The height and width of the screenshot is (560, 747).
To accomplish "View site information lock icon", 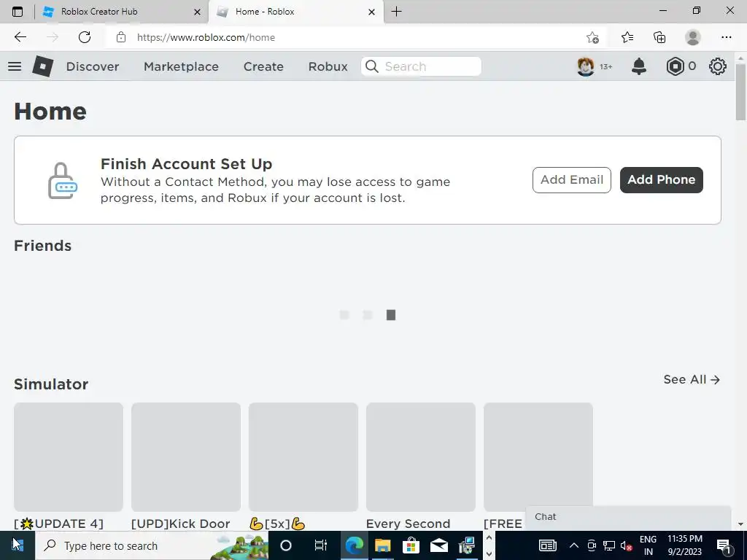I will [x=121, y=37].
